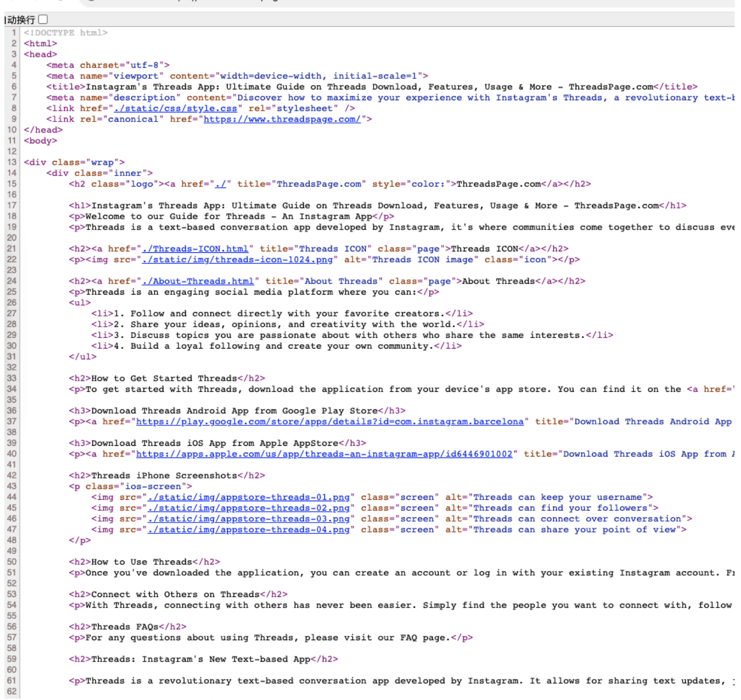This screenshot has width=741, height=700.
Task: Follow the "./" logo href link
Action: point(220,184)
